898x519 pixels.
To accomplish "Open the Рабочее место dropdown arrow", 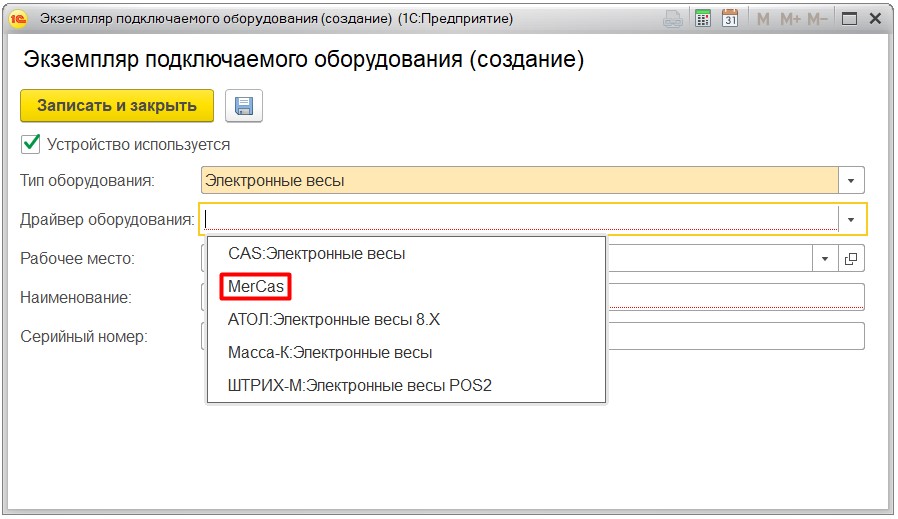I will [825, 258].
